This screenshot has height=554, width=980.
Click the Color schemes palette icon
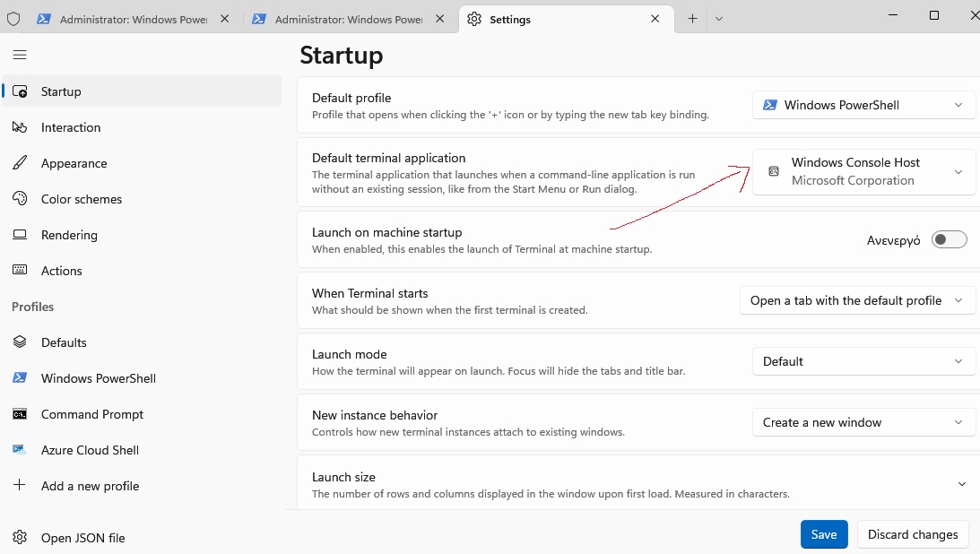[20, 199]
